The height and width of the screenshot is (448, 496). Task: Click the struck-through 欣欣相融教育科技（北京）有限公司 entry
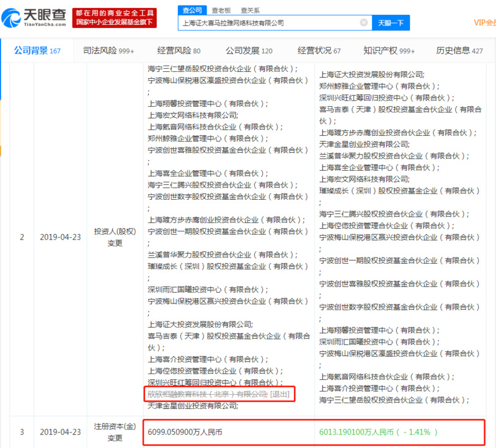coord(208,394)
